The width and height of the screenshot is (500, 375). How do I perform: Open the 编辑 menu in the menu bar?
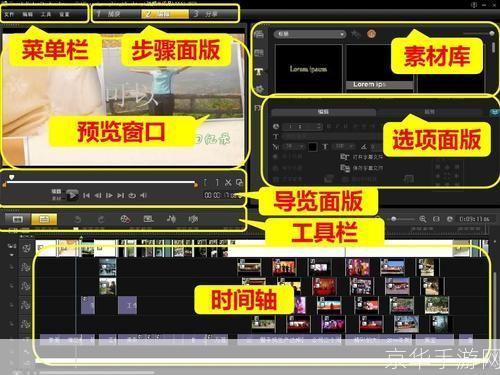click(x=27, y=14)
